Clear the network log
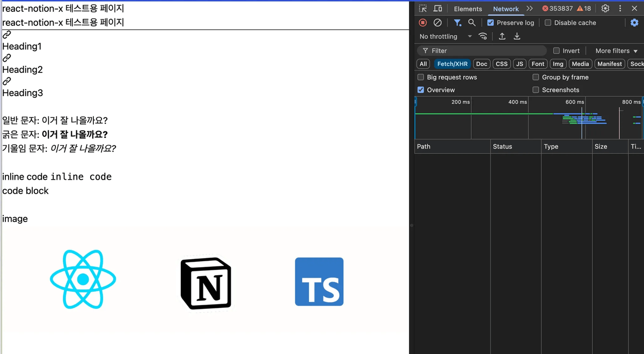This screenshot has width=644, height=354. click(x=437, y=23)
